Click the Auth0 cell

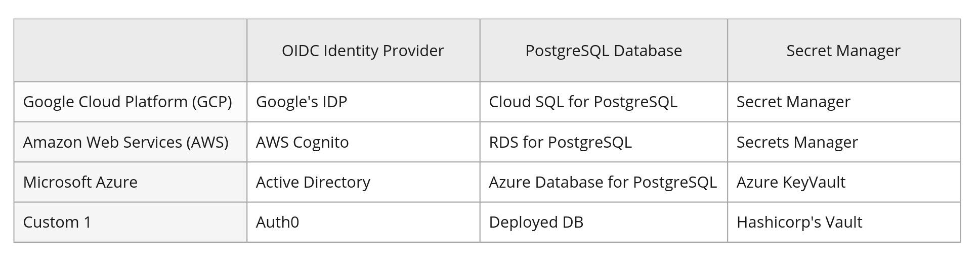277,222
